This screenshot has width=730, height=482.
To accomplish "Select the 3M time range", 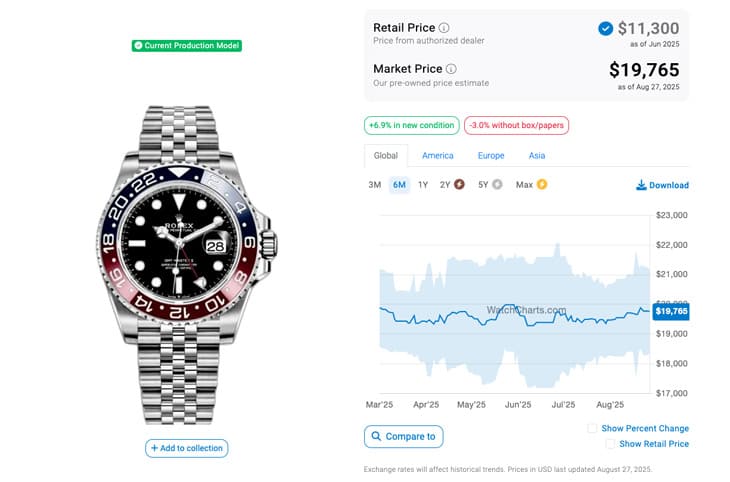I will click(375, 185).
